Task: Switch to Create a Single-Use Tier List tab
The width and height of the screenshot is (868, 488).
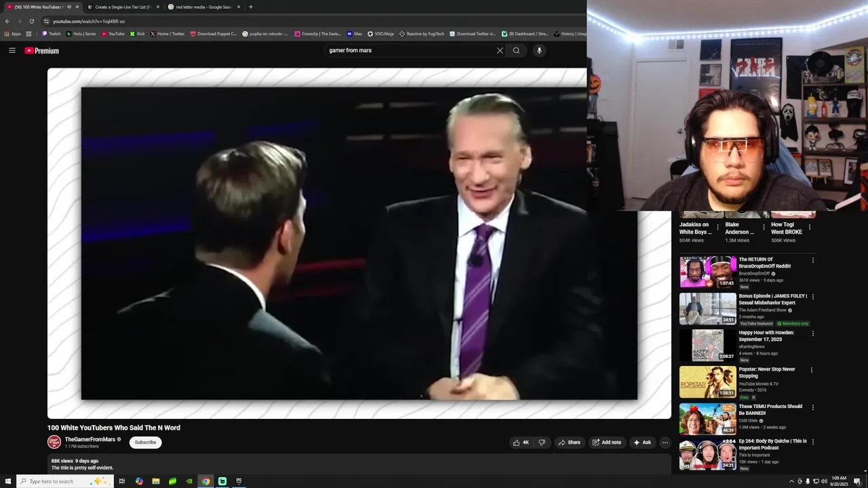Action: click(x=122, y=7)
